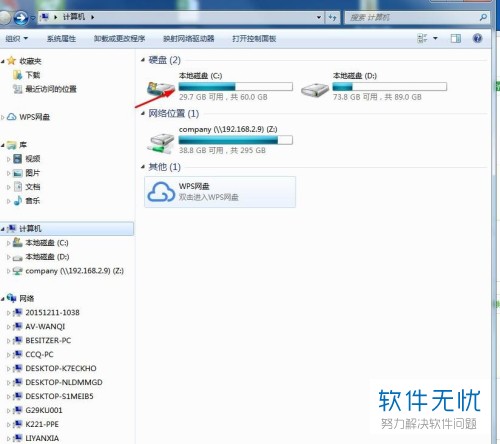
Task: Click the C: drive usage bar
Action: click(x=236, y=87)
